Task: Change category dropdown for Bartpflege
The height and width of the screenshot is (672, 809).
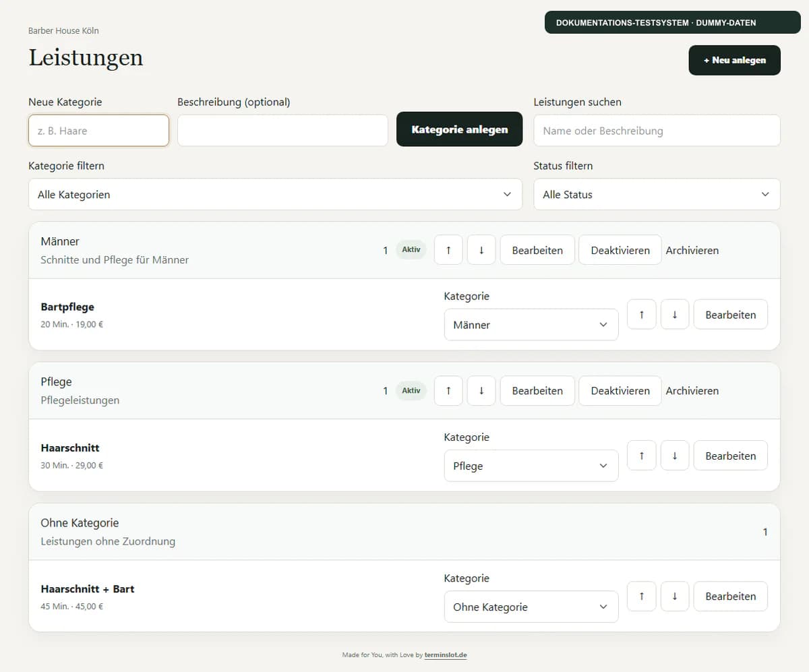Action: pyautogui.click(x=531, y=325)
